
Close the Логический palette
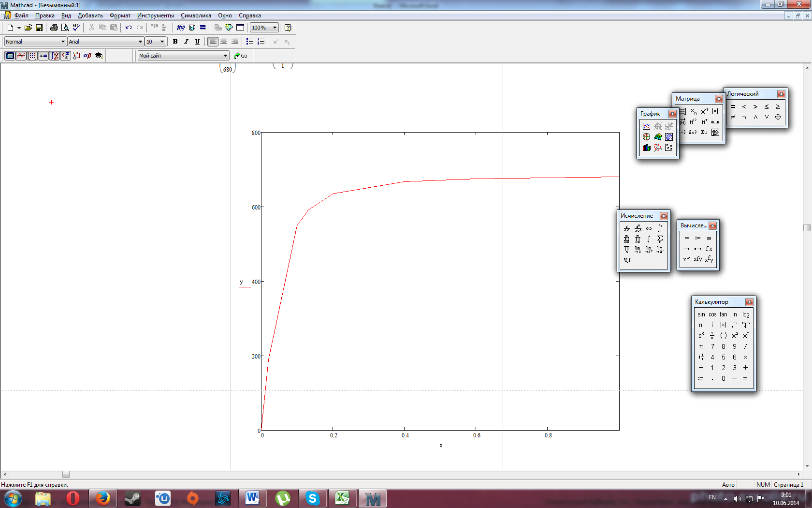coord(781,94)
